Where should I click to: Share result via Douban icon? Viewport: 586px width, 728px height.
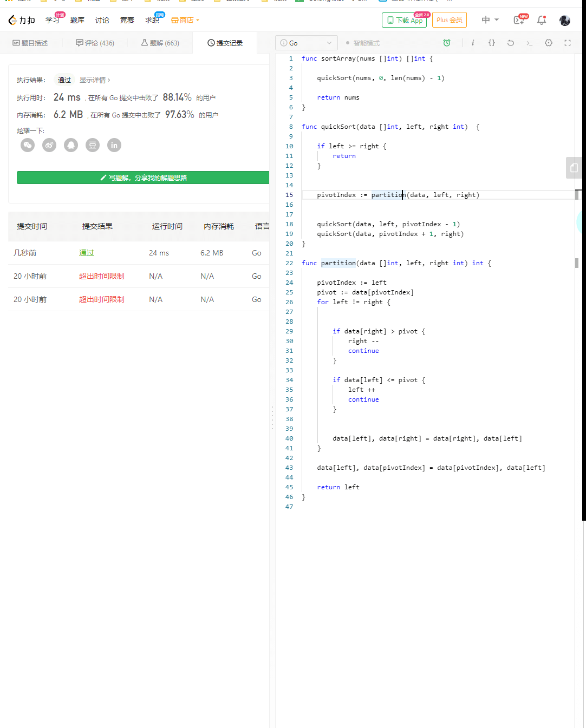93,145
